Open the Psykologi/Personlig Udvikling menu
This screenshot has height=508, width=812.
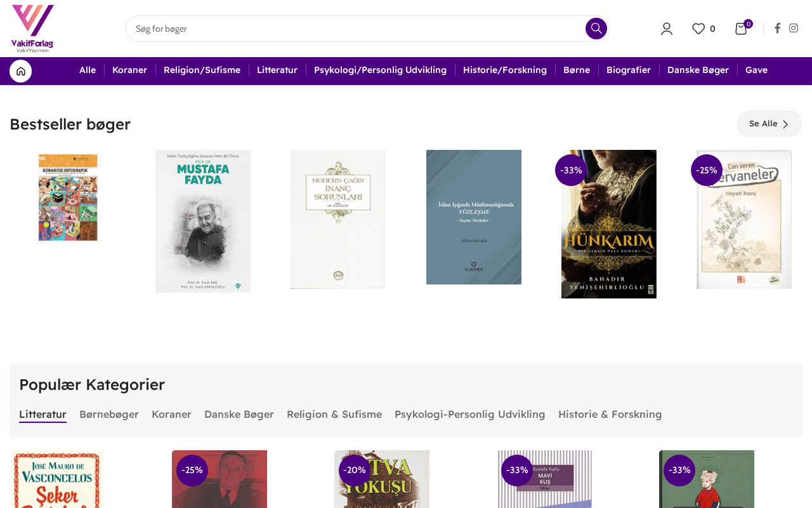(380, 70)
